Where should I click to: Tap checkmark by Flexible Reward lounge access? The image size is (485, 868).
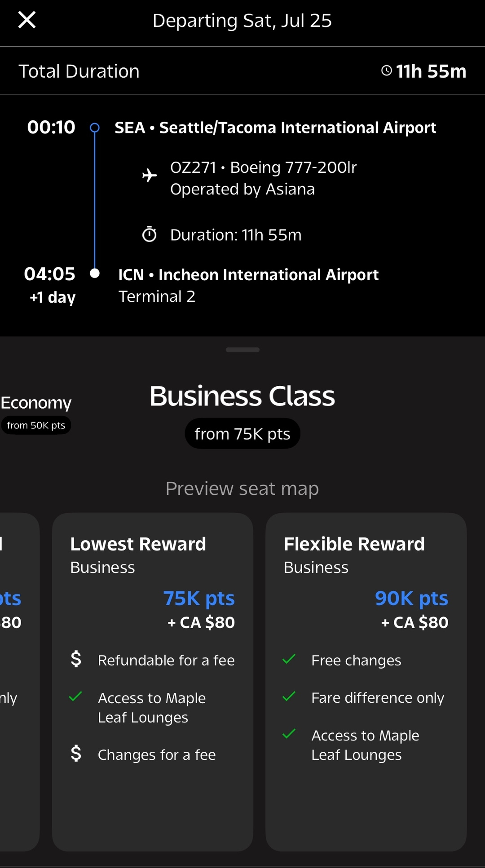[289, 734]
